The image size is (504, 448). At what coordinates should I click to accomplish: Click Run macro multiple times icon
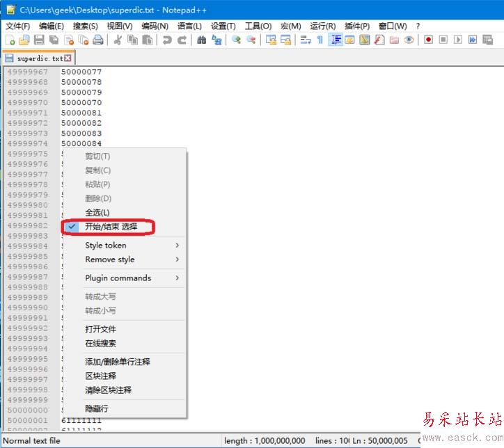click(x=473, y=40)
